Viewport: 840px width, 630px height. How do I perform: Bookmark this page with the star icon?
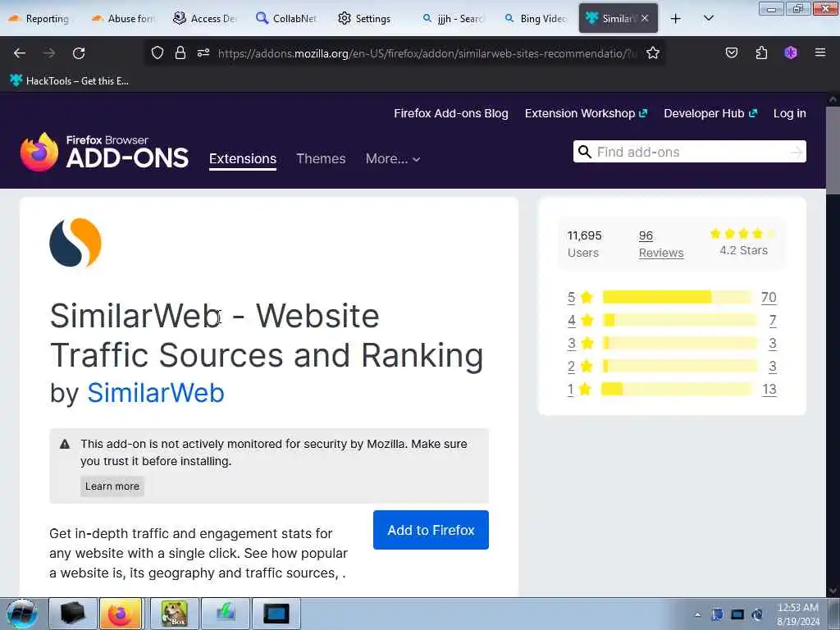[x=652, y=53]
